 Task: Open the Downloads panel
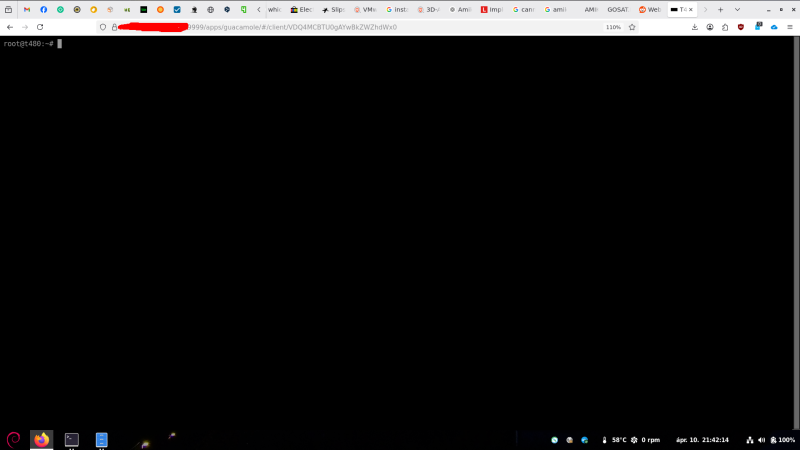[x=695, y=27]
